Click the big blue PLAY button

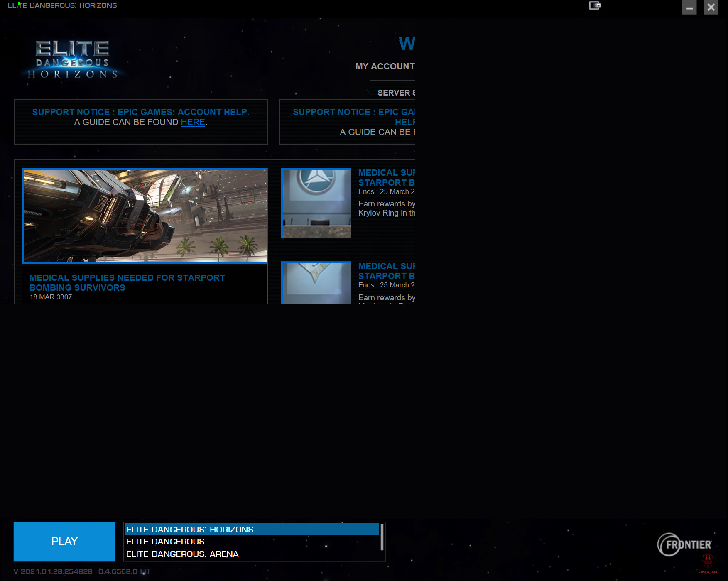click(64, 541)
